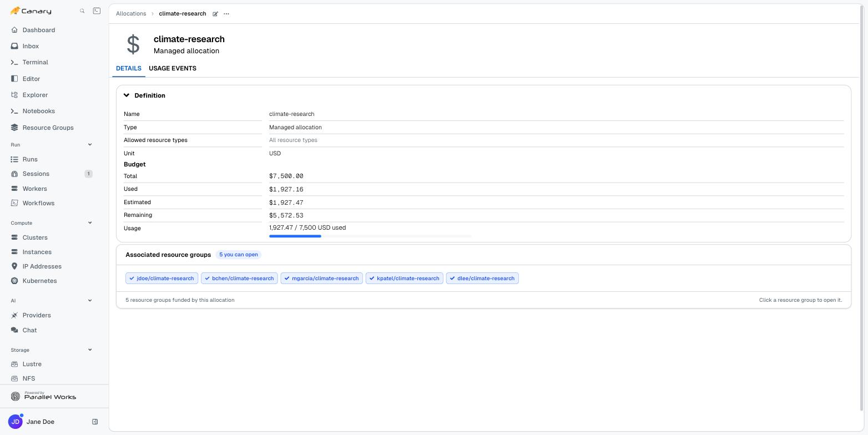The width and height of the screenshot is (868, 435).
Task: Click the budget usage progress bar
Action: point(370,236)
